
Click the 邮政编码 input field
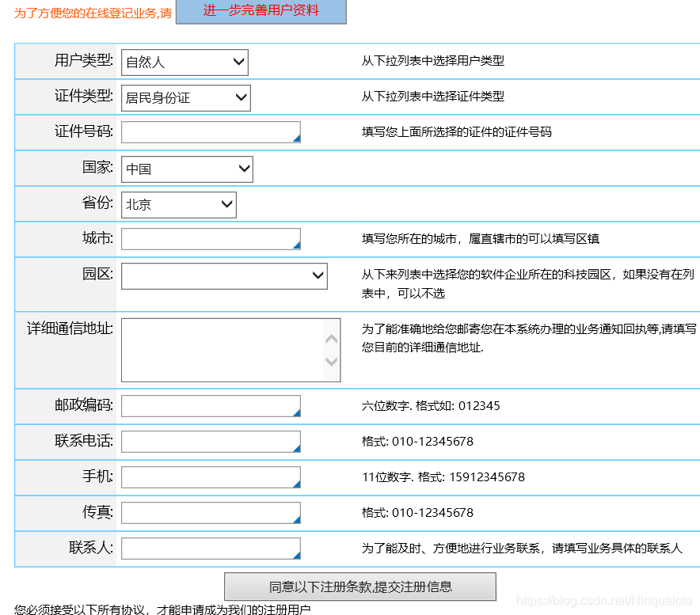[206, 406]
